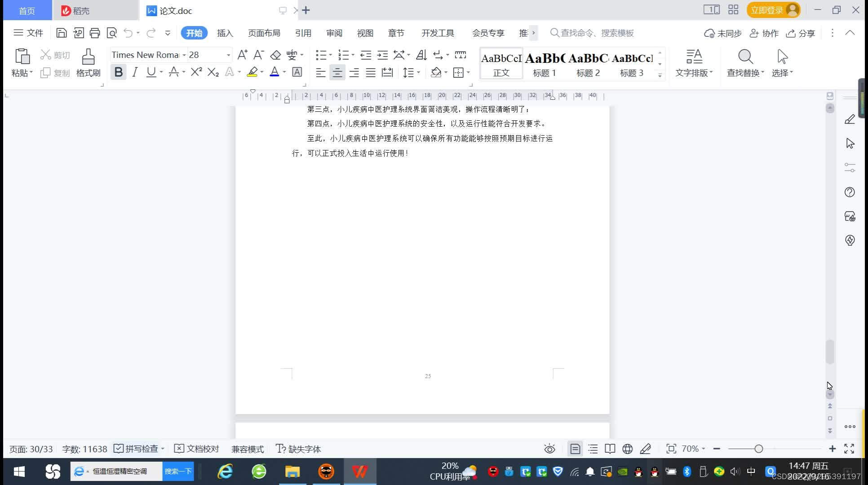Click the Italic formatting icon
Screen dimensions: 868x485
133,72
